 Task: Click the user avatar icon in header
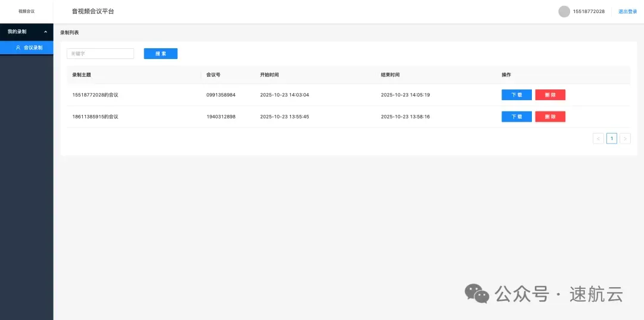[x=563, y=11]
